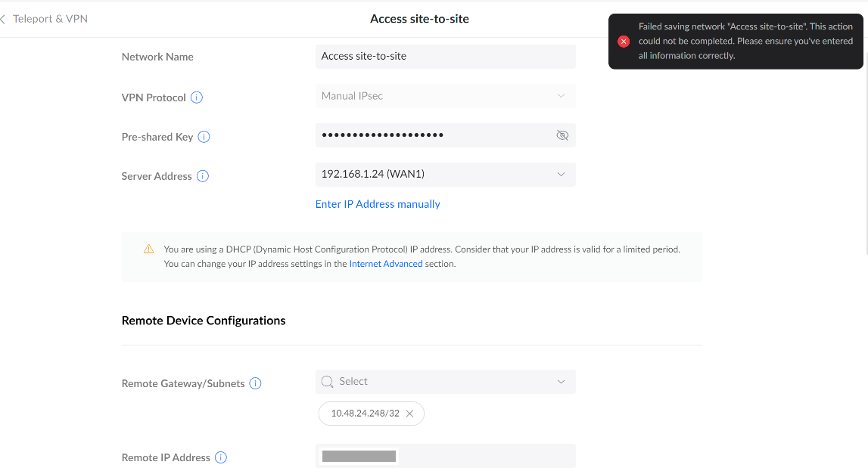Open the Manual IPsec protocol dropdown

561,96
